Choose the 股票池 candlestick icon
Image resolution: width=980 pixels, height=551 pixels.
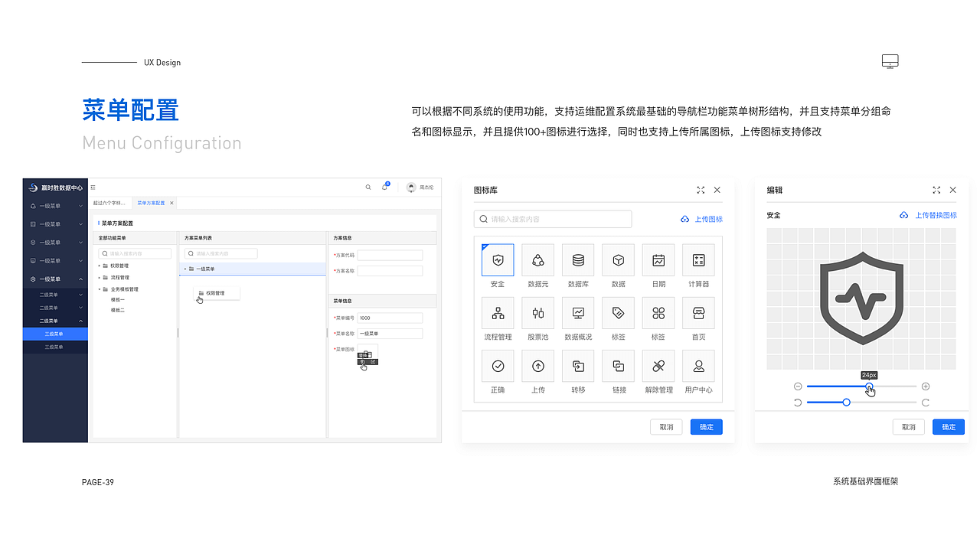(538, 313)
